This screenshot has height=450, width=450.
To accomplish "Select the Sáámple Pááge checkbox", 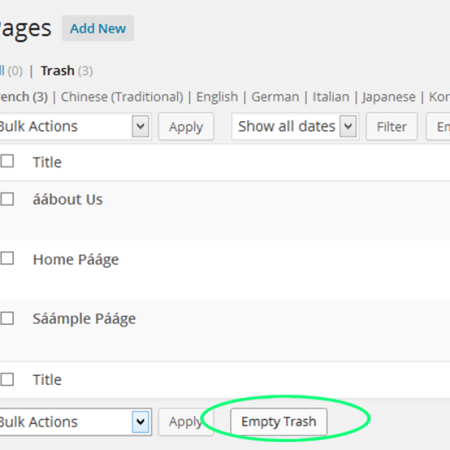I will pyautogui.click(x=7, y=318).
